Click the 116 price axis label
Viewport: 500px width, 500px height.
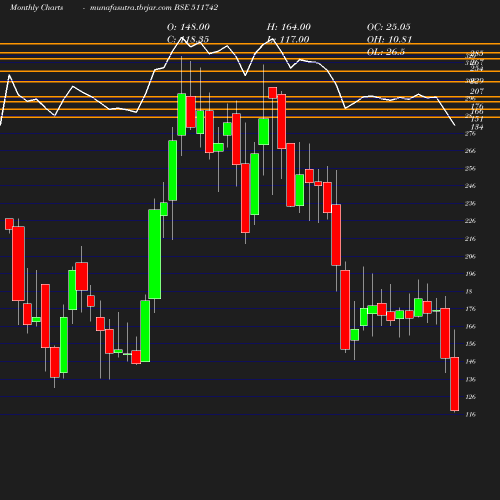(x=470, y=414)
